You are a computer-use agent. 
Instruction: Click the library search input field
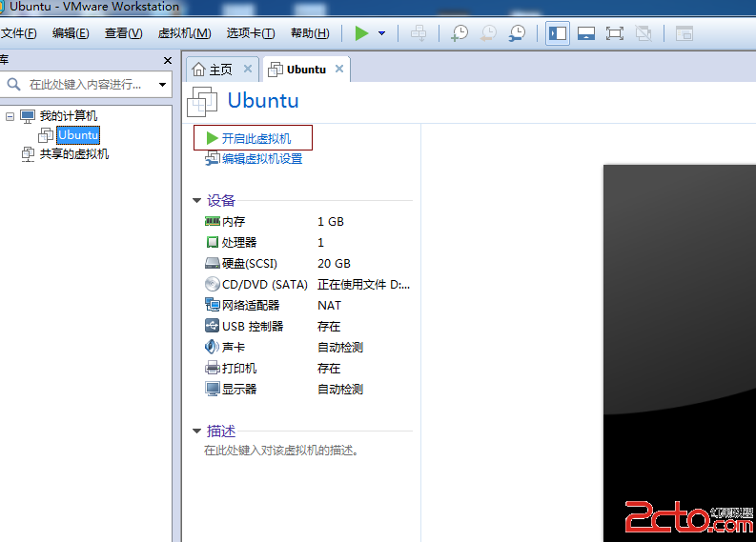87,85
